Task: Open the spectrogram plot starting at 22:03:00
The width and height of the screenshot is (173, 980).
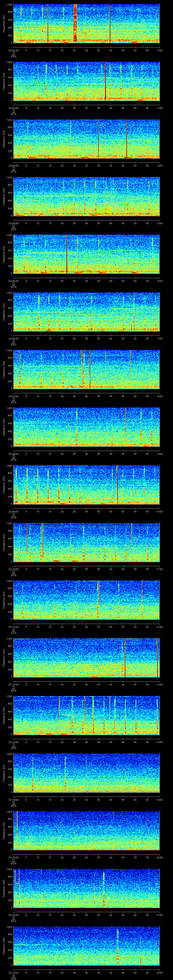Action: pos(87,139)
